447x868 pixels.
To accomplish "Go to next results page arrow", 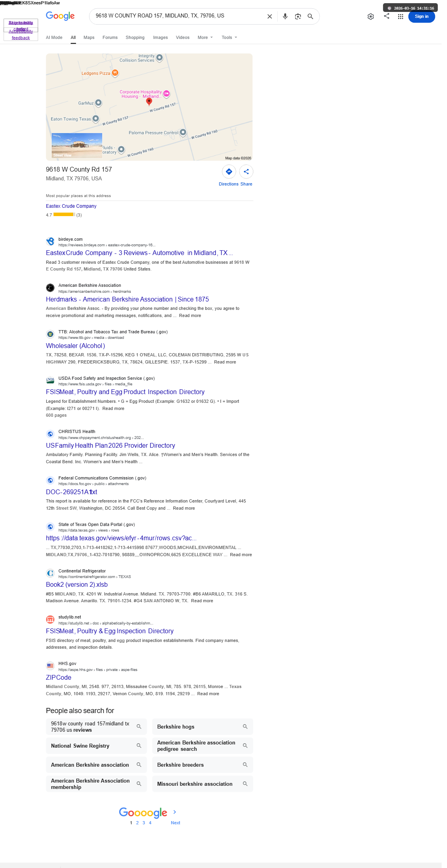I will coord(175,812).
